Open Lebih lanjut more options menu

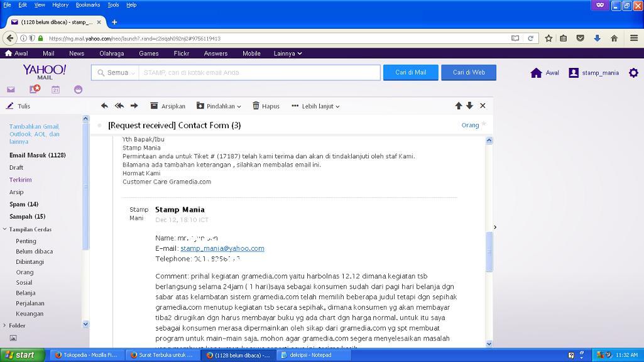315,106
